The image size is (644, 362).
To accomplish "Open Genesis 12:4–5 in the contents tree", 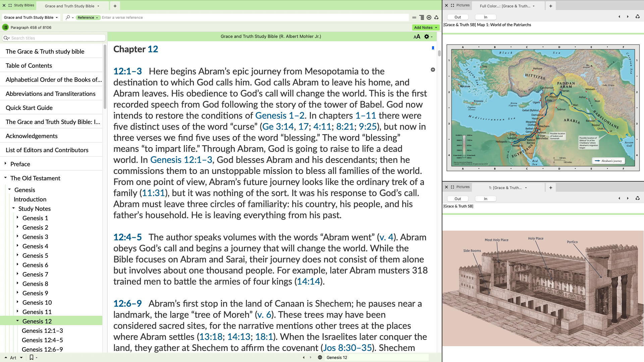I will coord(42,340).
